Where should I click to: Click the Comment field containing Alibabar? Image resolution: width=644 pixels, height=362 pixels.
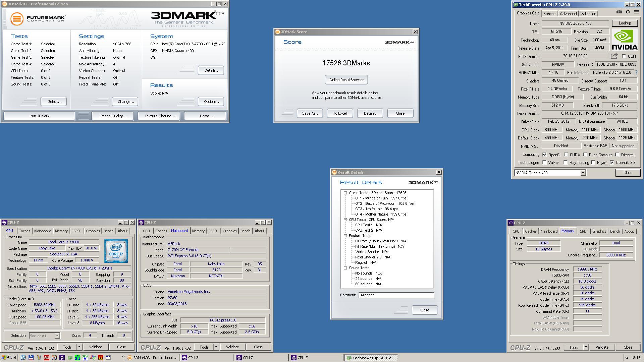tap(396, 295)
